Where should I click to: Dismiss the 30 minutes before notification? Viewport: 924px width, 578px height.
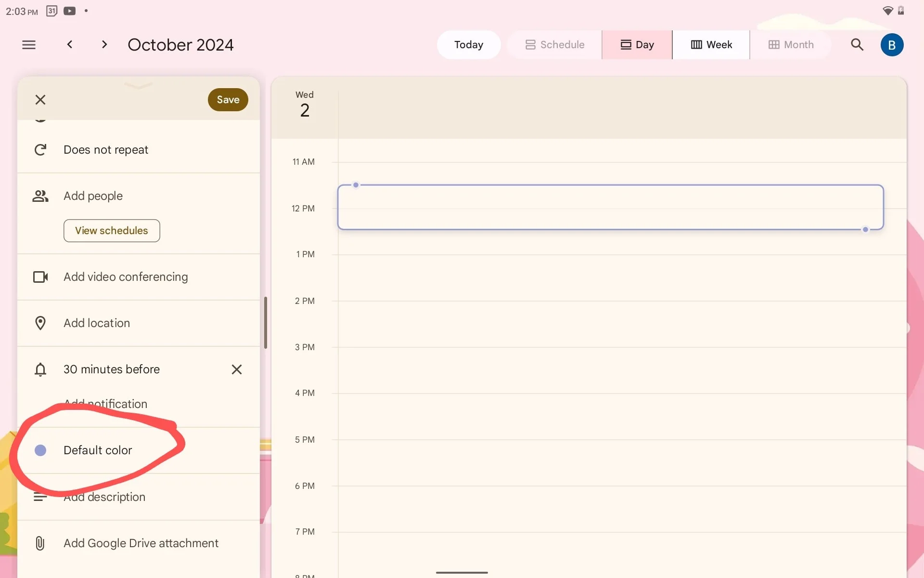pyautogui.click(x=236, y=369)
